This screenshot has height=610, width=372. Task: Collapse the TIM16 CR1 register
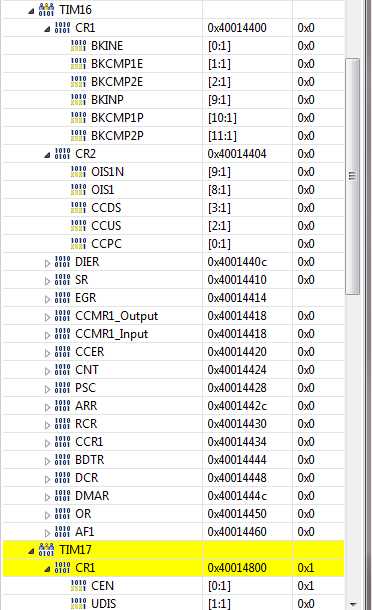pos(47,30)
